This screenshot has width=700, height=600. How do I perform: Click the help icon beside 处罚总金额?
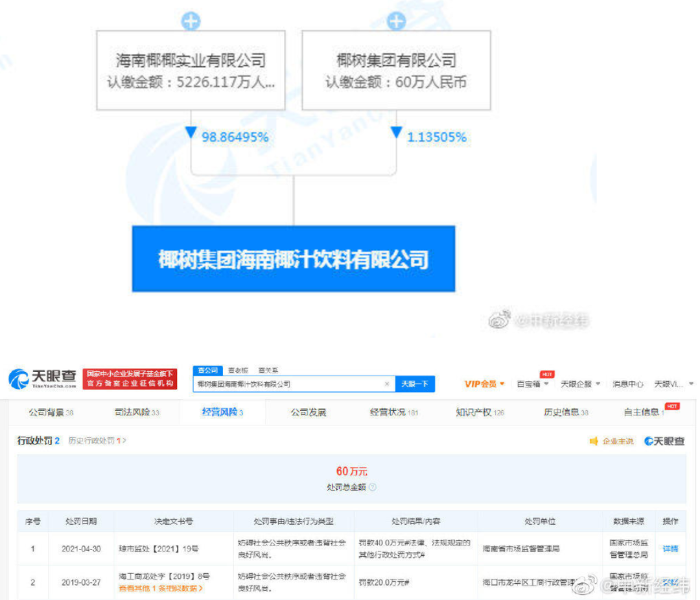[373, 487]
